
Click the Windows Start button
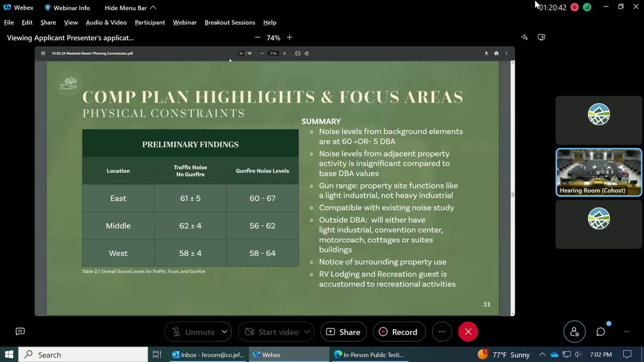tap(9, 354)
